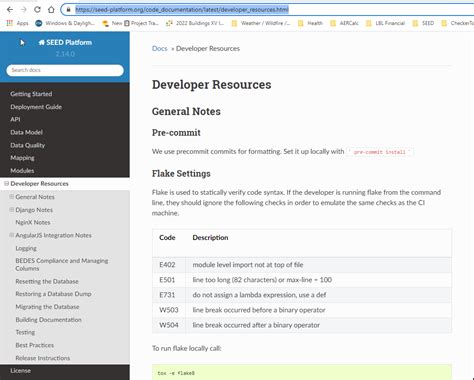Click the Search docs field
Screen dimensions: 474x380
click(65, 70)
